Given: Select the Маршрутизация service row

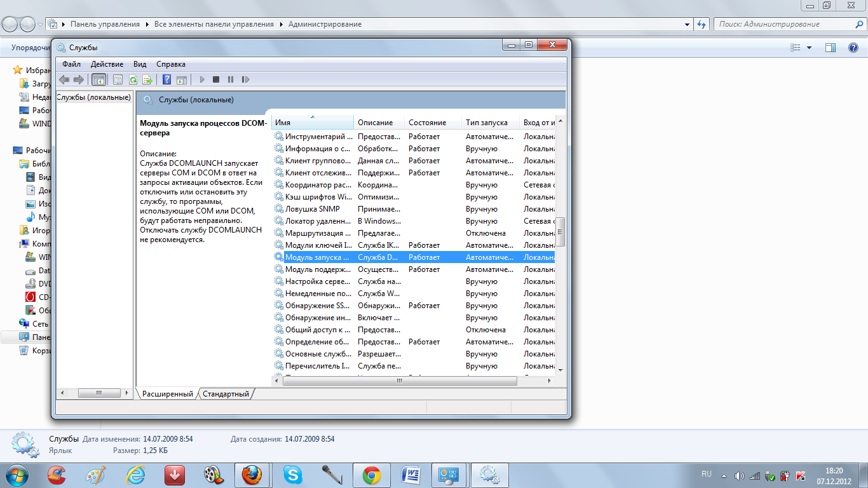Looking at the screenshot, I should point(414,233).
